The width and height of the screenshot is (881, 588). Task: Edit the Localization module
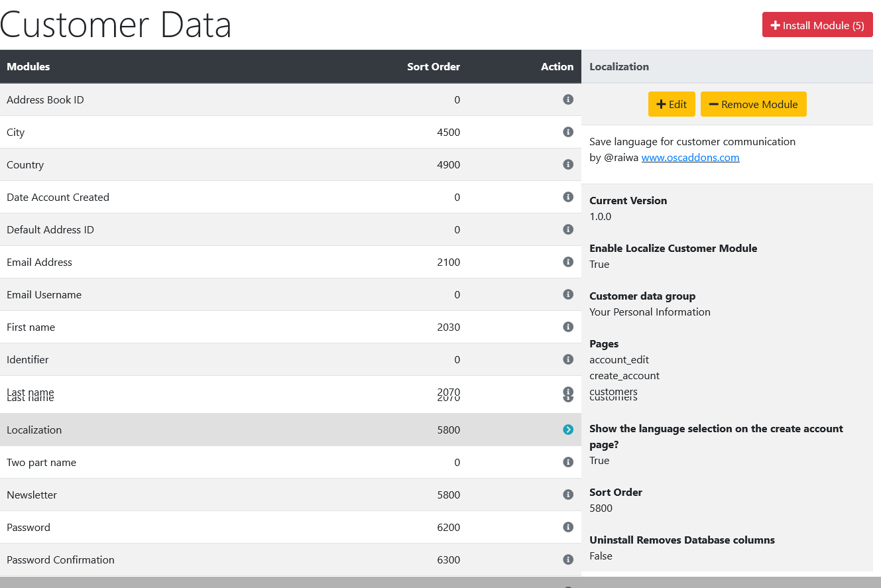(672, 104)
